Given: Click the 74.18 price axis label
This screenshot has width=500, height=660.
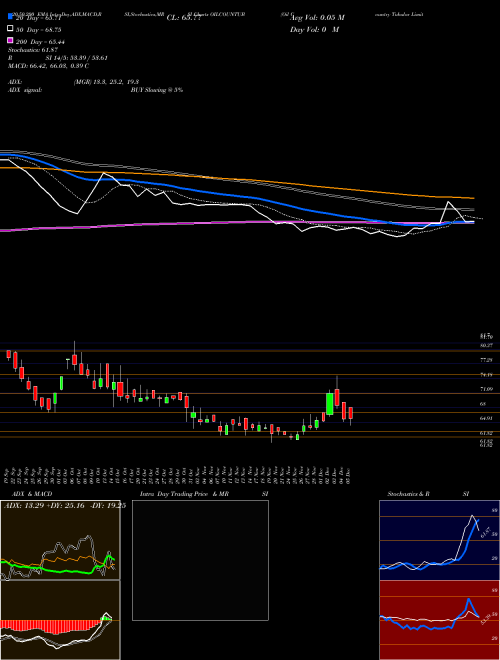Looking at the screenshot, I should [x=486, y=375].
